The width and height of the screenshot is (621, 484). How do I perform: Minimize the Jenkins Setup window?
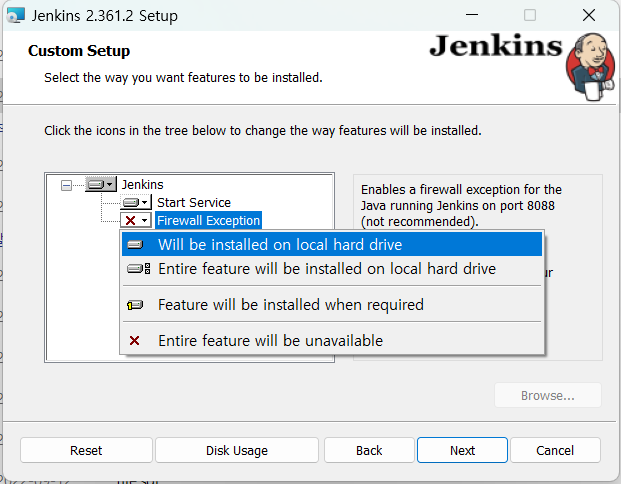[x=472, y=15]
